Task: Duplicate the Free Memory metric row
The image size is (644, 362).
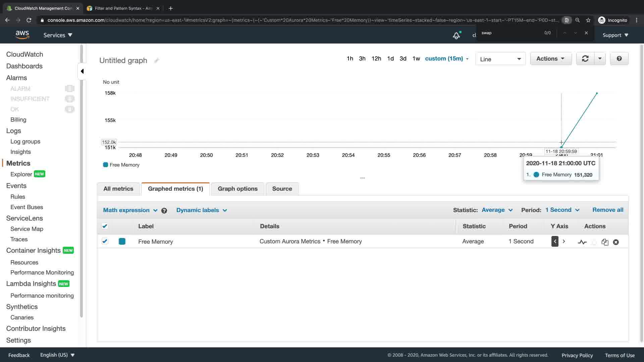Action: pos(605,242)
